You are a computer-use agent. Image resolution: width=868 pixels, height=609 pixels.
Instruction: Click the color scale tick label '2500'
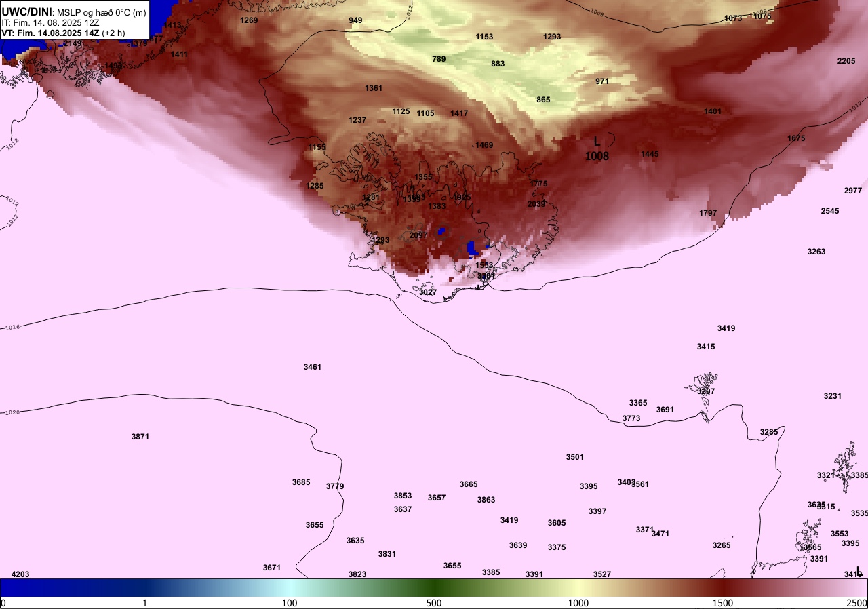point(856,603)
